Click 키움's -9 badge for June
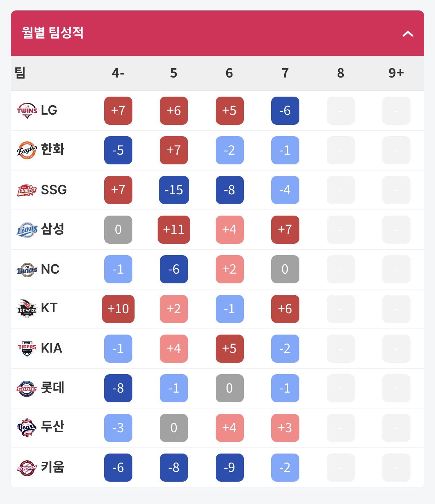 tap(230, 468)
